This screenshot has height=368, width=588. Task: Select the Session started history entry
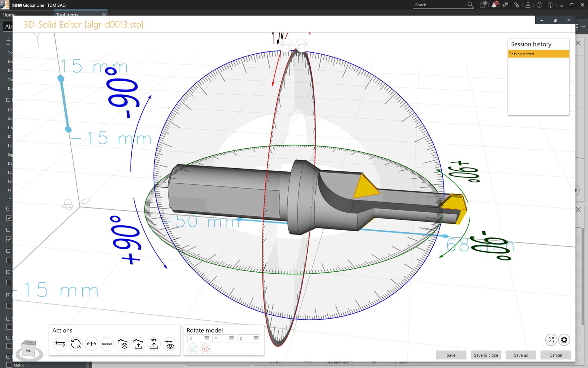(x=538, y=54)
